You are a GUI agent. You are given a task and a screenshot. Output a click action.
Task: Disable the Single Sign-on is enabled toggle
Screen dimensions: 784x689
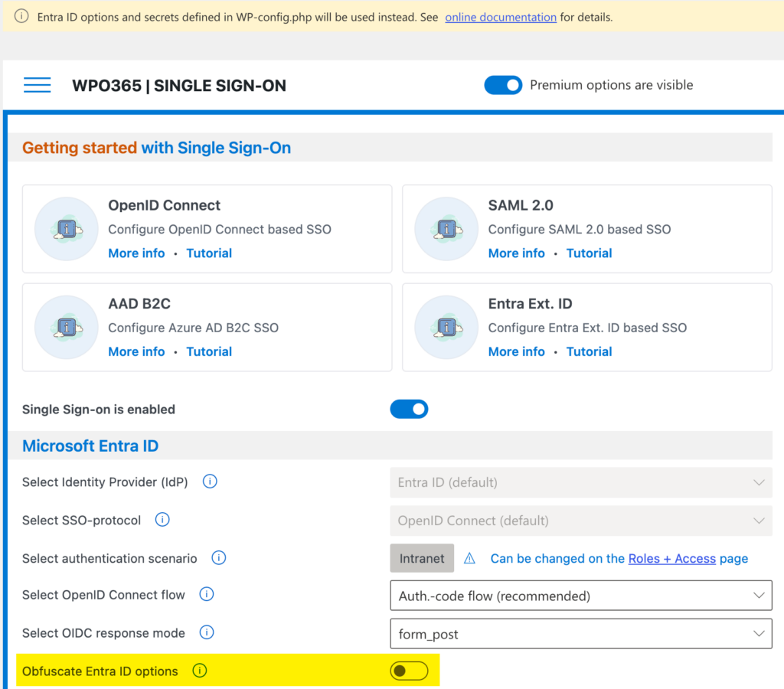(409, 409)
